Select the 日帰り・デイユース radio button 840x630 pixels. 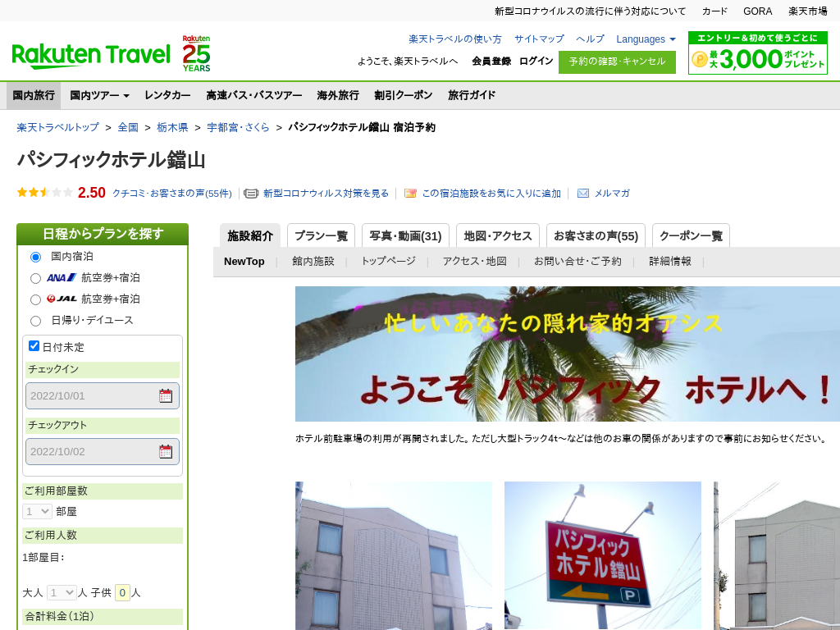[35, 321]
